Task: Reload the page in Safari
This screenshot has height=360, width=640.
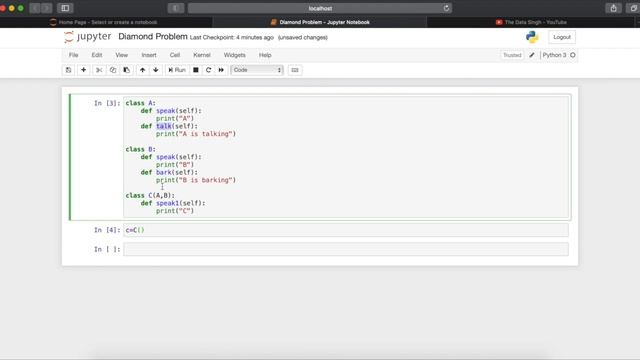Action: 446,8
